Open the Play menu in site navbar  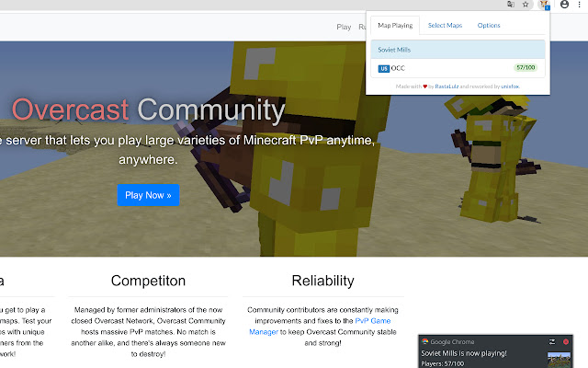[x=344, y=27]
